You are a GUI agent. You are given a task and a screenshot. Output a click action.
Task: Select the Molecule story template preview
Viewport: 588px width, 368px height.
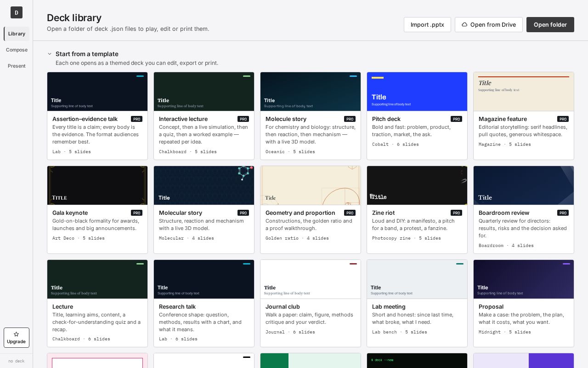pyautogui.click(x=311, y=92)
